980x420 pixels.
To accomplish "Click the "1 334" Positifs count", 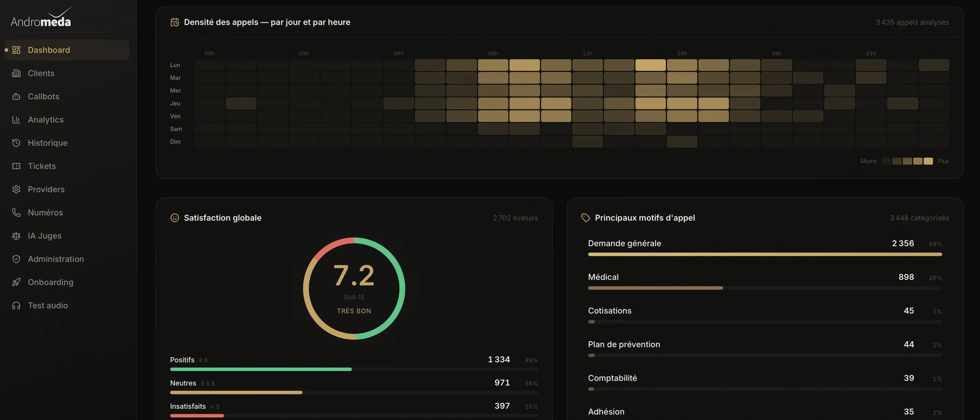I will tap(499, 359).
